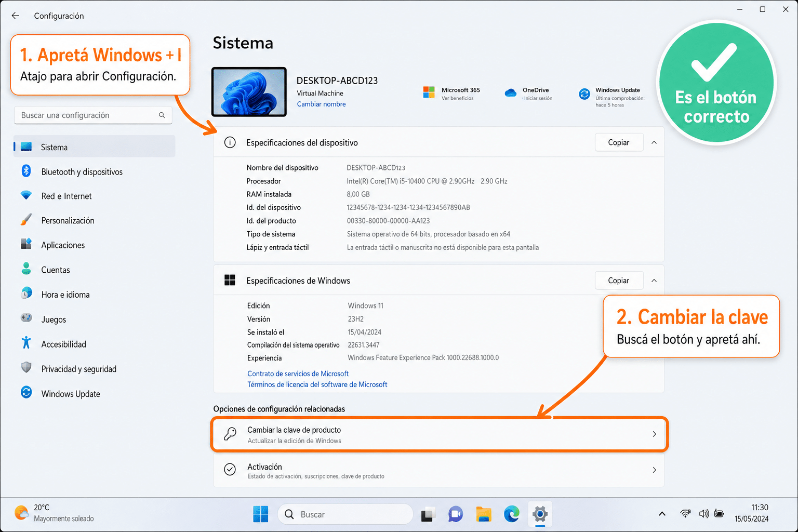Select the Versión value 23H2

(356, 319)
